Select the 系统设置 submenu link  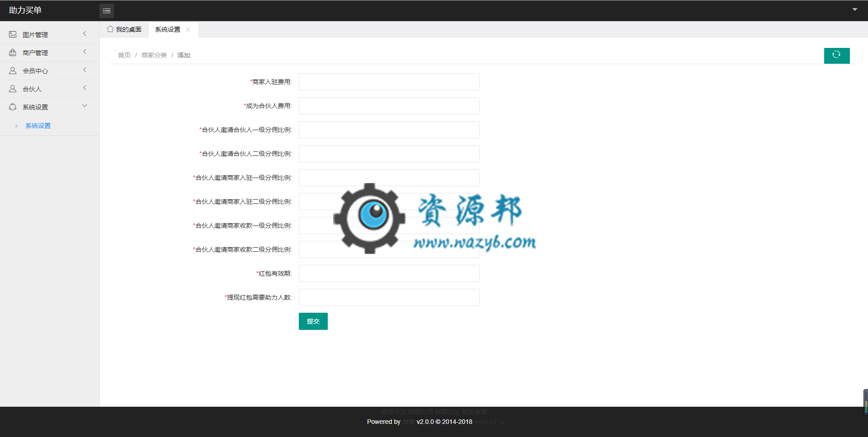pyautogui.click(x=38, y=126)
